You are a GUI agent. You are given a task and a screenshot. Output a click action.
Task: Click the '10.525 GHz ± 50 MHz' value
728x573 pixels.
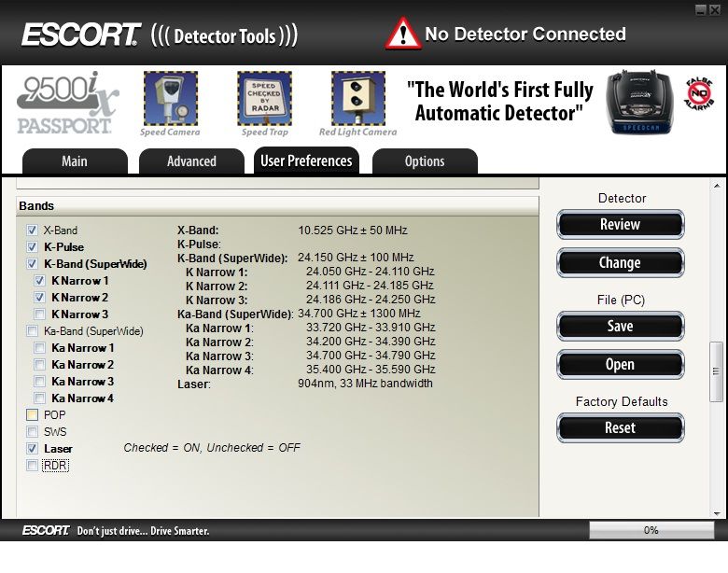[353, 231]
